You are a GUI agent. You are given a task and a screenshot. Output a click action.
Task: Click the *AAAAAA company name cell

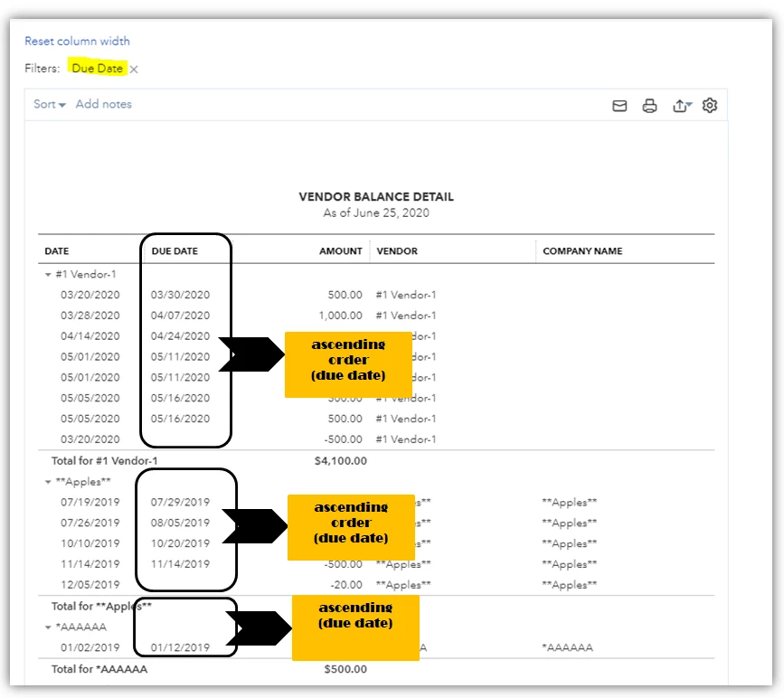click(568, 647)
